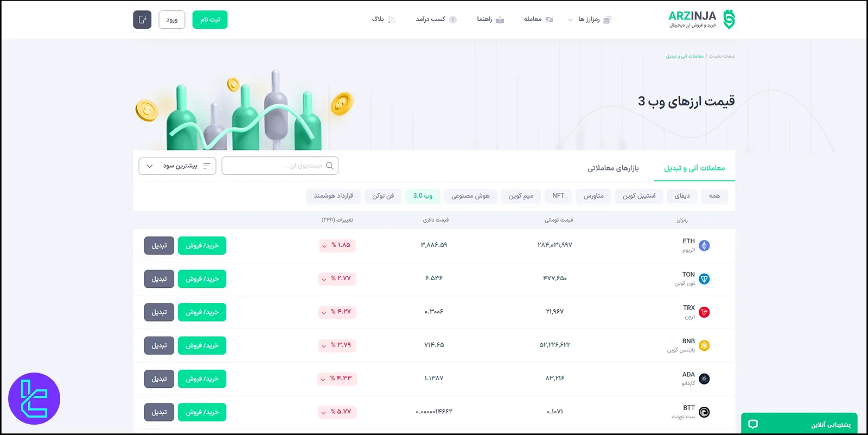Click تبدیل button for ETH
This screenshot has width=868, height=435.
tap(159, 245)
